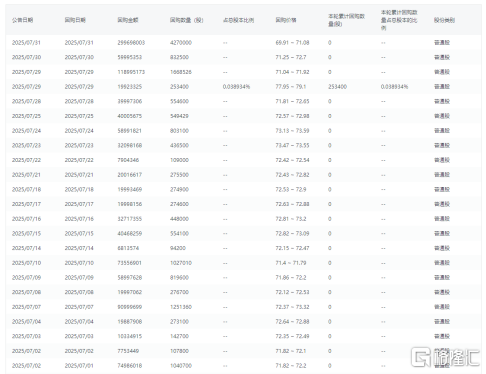The width and height of the screenshot is (486, 374).
Task: Click the price range 71.4 ~ 71.79
Action: click(x=291, y=263)
